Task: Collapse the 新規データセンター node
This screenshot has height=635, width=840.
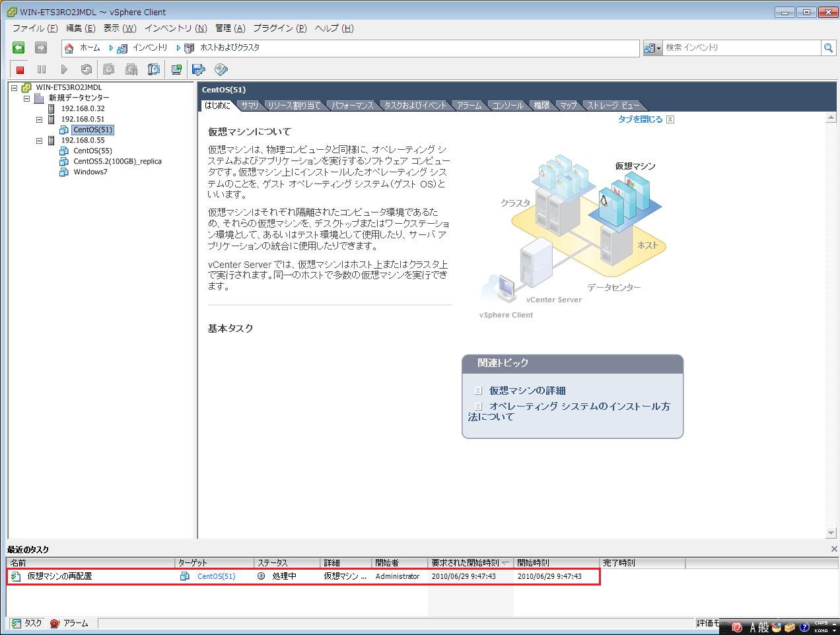Action: 27,98
